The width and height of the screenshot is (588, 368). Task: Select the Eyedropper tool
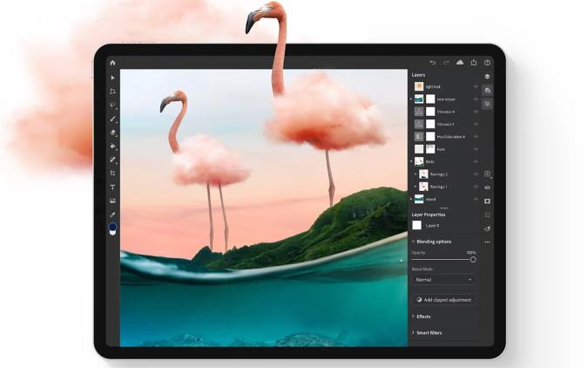tap(112, 215)
